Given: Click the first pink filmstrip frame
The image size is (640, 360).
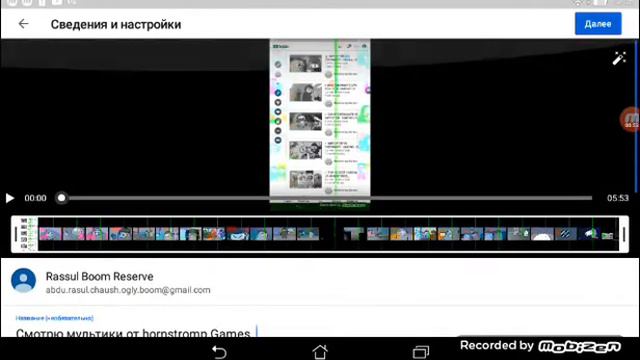Looking at the screenshot, I should [x=50, y=234].
